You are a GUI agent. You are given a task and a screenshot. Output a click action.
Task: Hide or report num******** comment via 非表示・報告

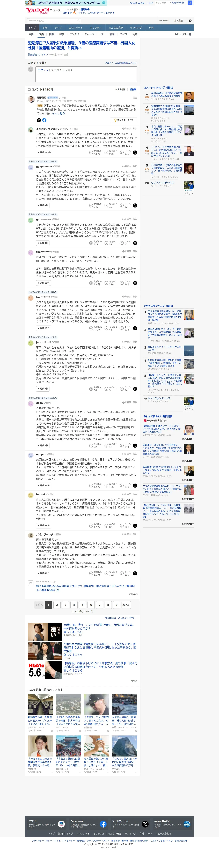click(130, 166)
